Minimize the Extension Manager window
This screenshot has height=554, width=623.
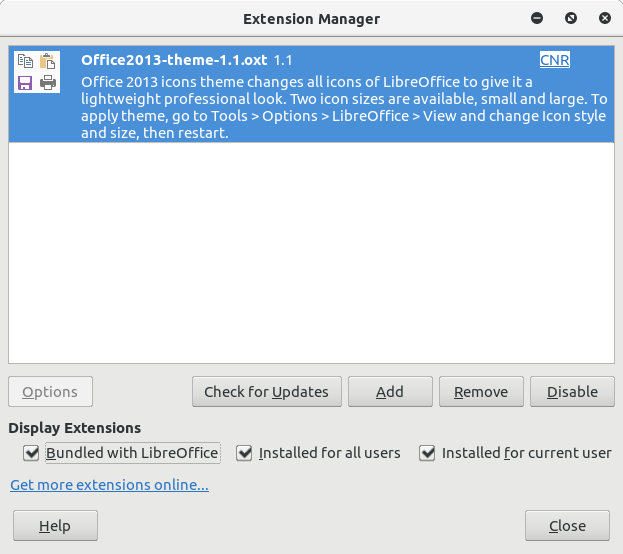point(537,18)
